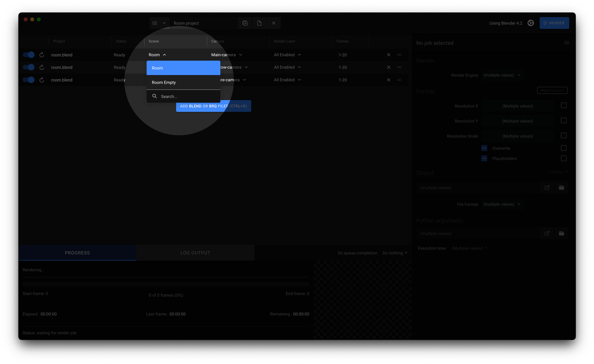Open the On queue completion dropdown

point(395,253)
